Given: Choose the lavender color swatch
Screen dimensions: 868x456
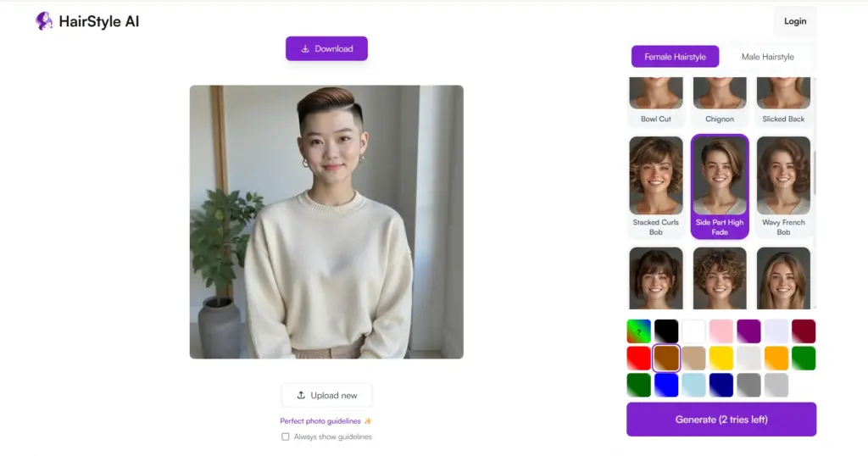Looking at the screenshot, I should click(776, 331).
